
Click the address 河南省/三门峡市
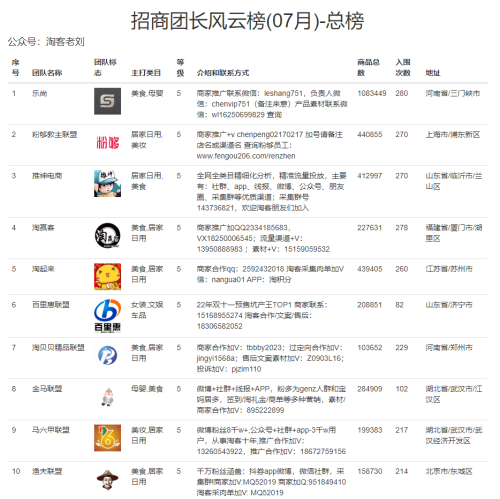pos(453,93)
